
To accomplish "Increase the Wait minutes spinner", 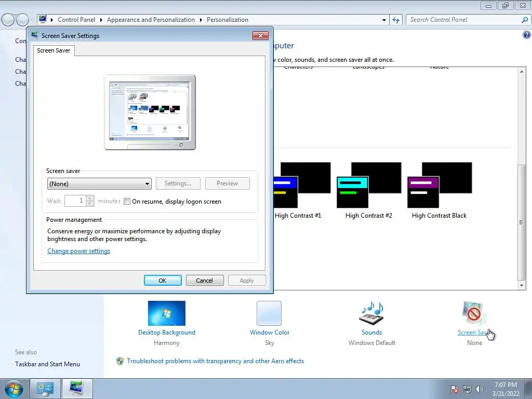I will [90, 198].
